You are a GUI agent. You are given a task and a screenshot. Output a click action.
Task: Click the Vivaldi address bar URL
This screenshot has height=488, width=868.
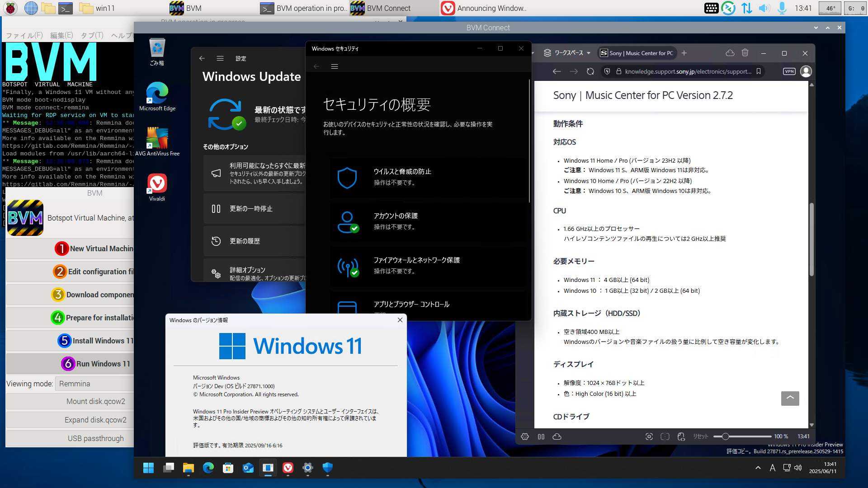(688, 71)
